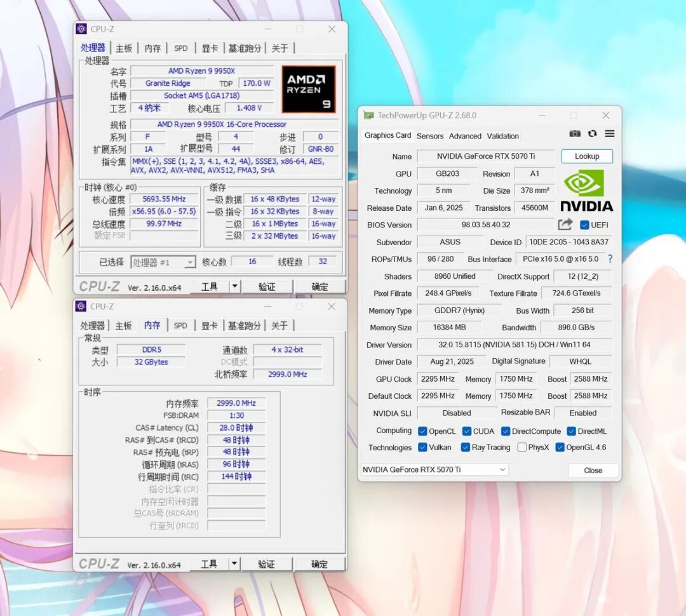Image resolution: width=686 pixels, height=616 pixels.
Task: Click CAS# Latency value 28.0 时钟
Action: click(x=236, y=427)
